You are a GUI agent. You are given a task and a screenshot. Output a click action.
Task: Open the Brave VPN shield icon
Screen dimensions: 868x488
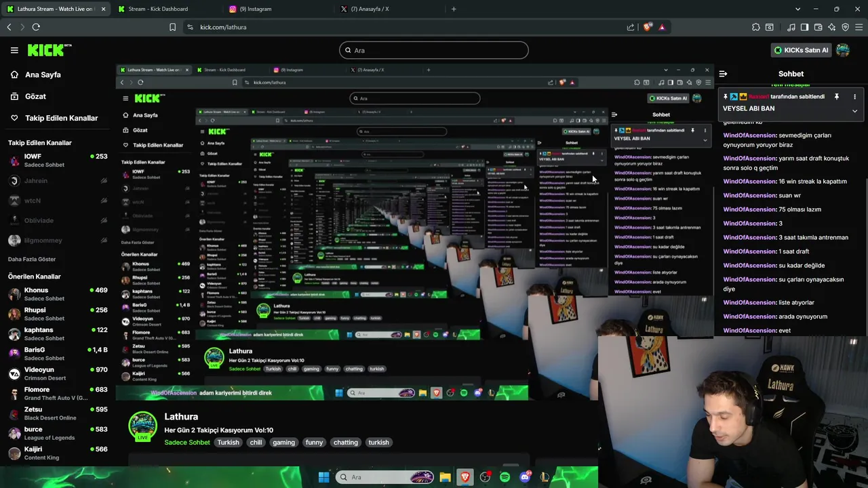[845, 27]
